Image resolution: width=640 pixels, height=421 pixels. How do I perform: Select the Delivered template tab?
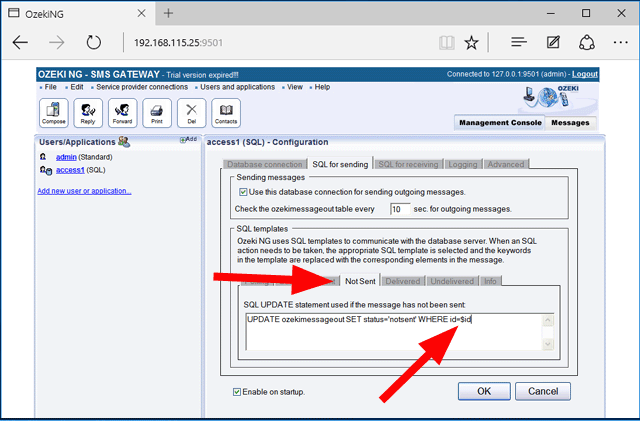point(402,281)
